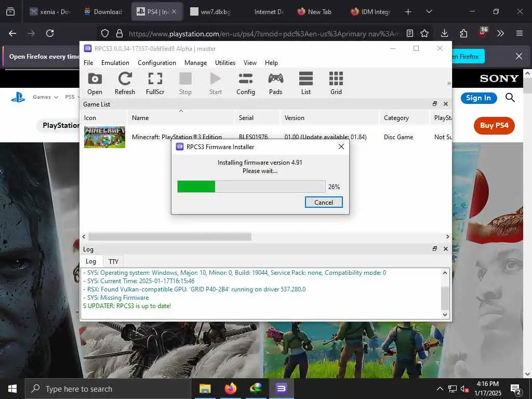532x399 pixels.
Task: Click log scroll down arrow
Action: click(445, 314)
